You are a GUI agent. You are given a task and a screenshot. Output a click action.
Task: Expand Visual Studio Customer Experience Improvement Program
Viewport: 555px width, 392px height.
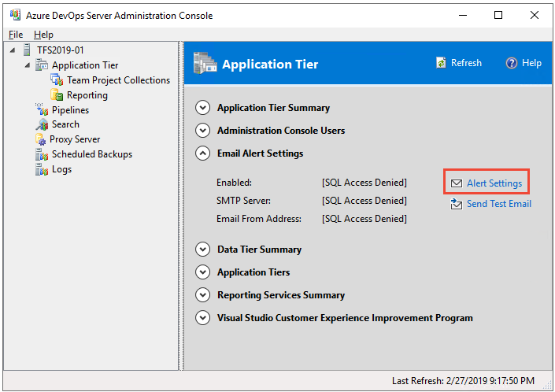coord(203,318)
